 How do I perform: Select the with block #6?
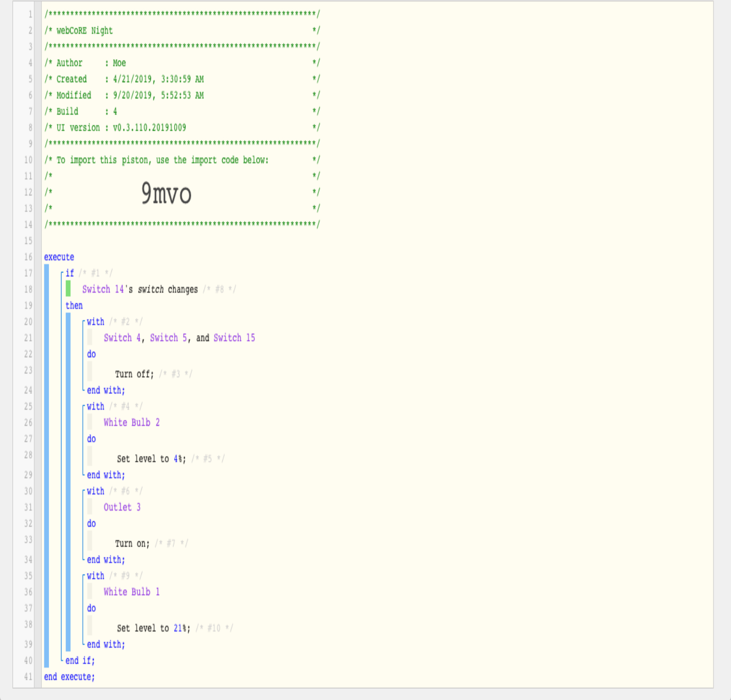96,491
